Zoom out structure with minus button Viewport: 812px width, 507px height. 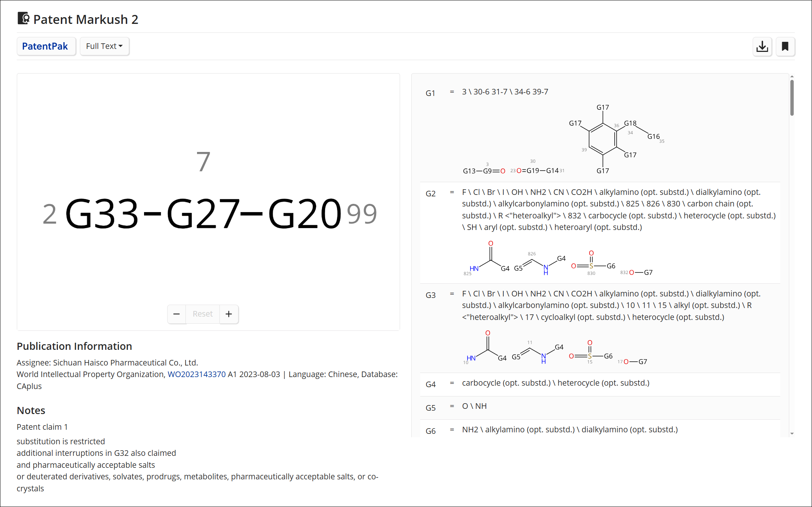[x=177, y=314]
